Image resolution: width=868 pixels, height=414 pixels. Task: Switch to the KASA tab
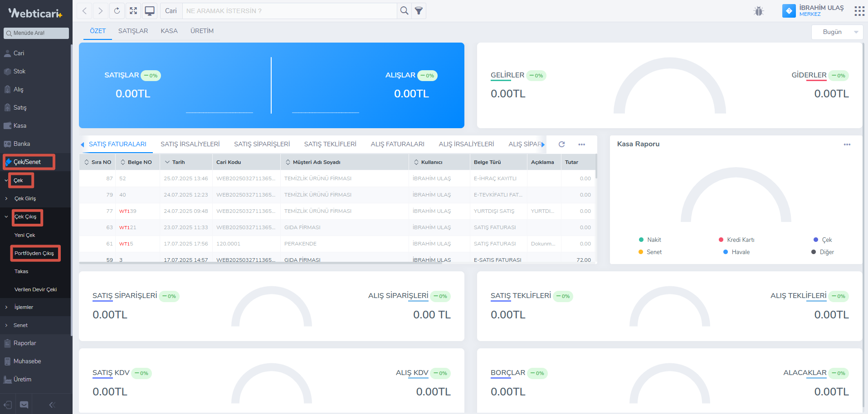click(x=169, y=31)
